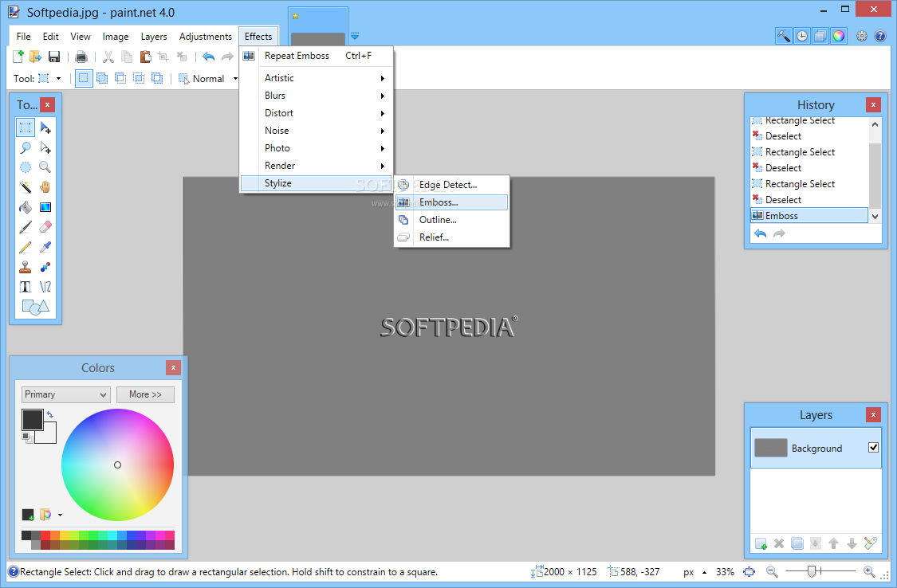This screenshot has height=588, width=897.
Task: Select the Move Selection tool
Action: (x=45, y=147)
